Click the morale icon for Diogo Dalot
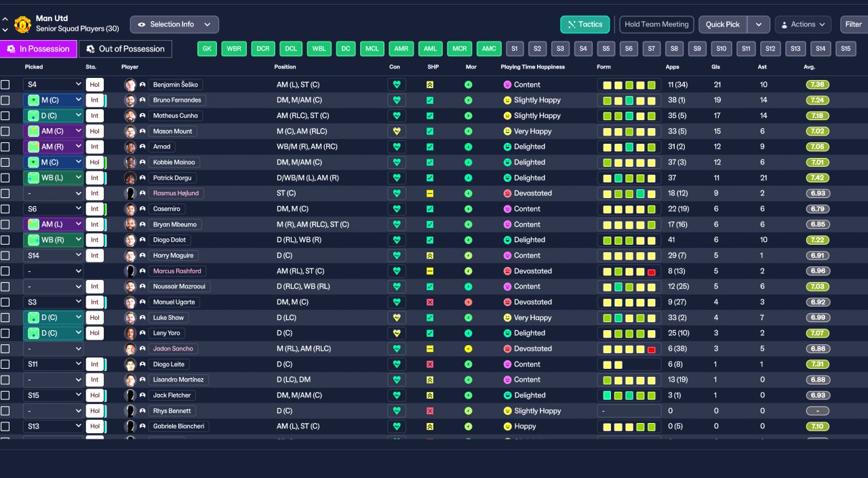The image size is (868, 478). pyautogui.click(x=468, y=240)
